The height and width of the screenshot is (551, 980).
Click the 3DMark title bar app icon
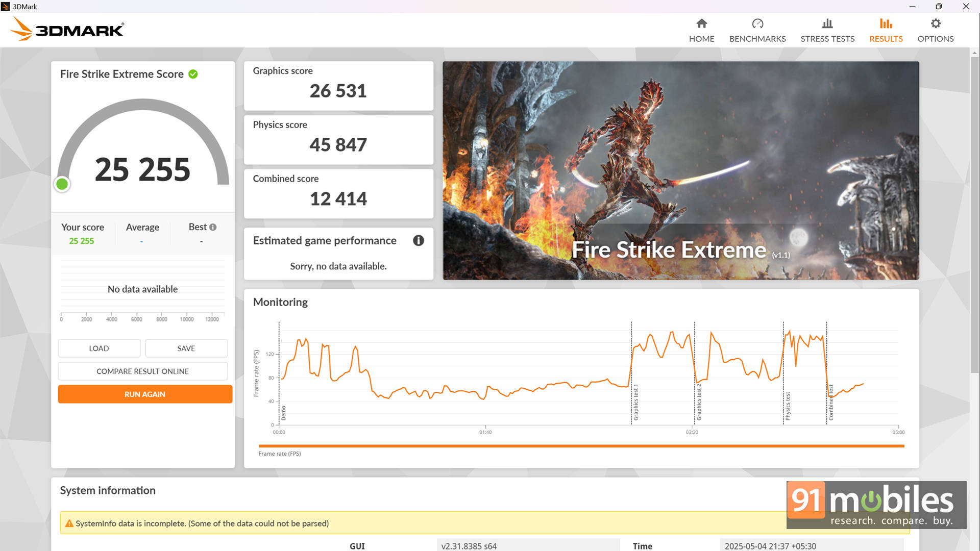point(6,7)
